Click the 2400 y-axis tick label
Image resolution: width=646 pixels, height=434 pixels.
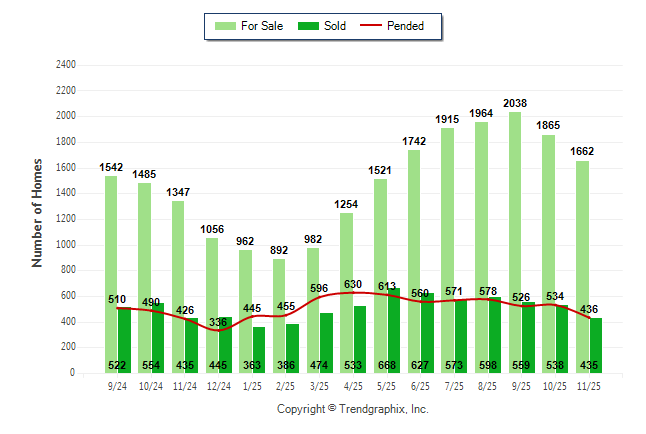pyautogui.click(x=66, y=65)
